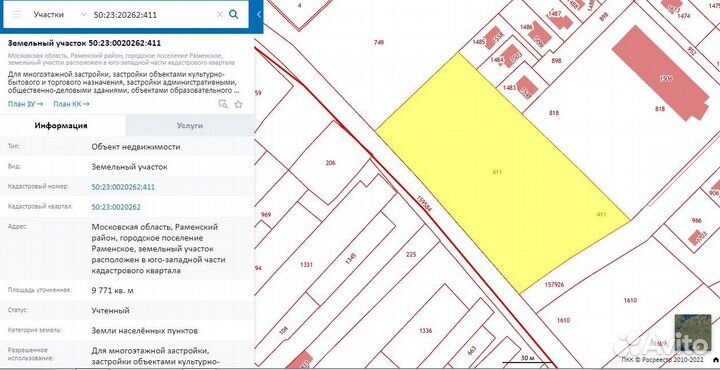Click the Разрешенное использование label
The image size is (720, 370).
[x=30, y=354]
